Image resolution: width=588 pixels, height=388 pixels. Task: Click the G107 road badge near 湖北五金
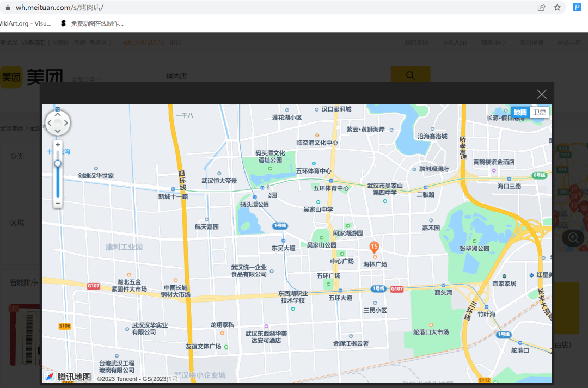[94, 286]
